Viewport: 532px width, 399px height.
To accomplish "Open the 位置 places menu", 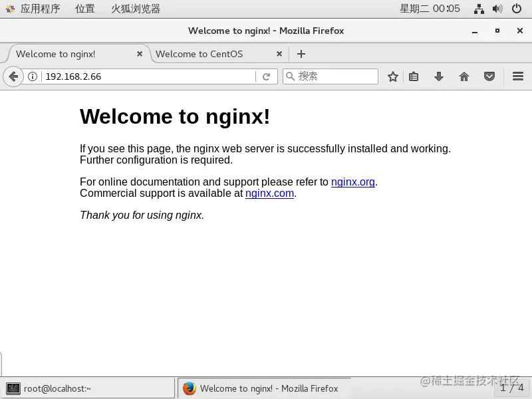I will [x=85, y=9].
